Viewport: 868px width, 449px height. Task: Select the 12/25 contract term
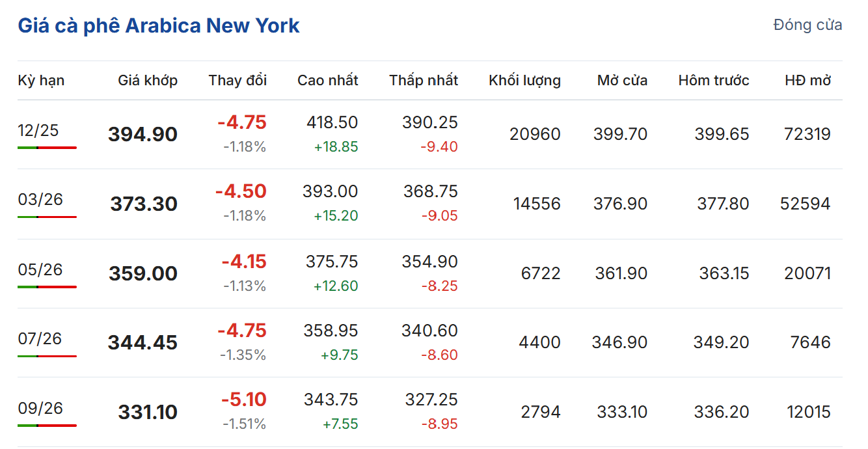click(x=38, y=131)
